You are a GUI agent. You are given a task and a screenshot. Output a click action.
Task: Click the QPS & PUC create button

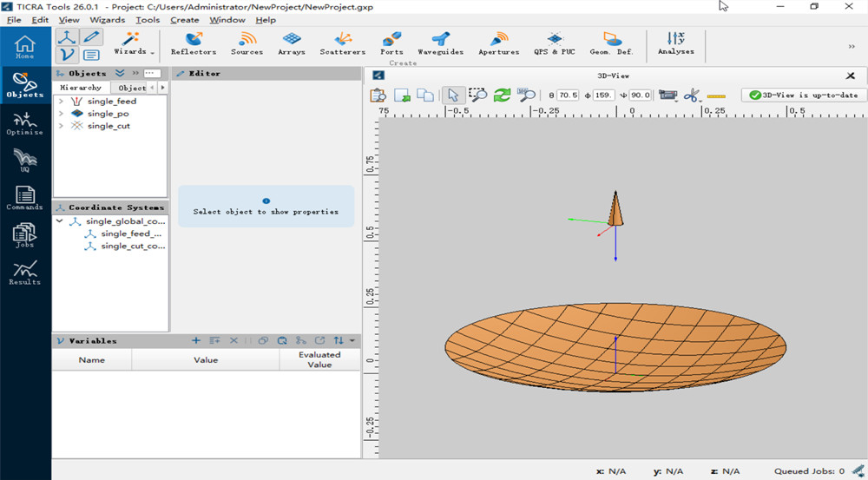[x=554, y=43]
